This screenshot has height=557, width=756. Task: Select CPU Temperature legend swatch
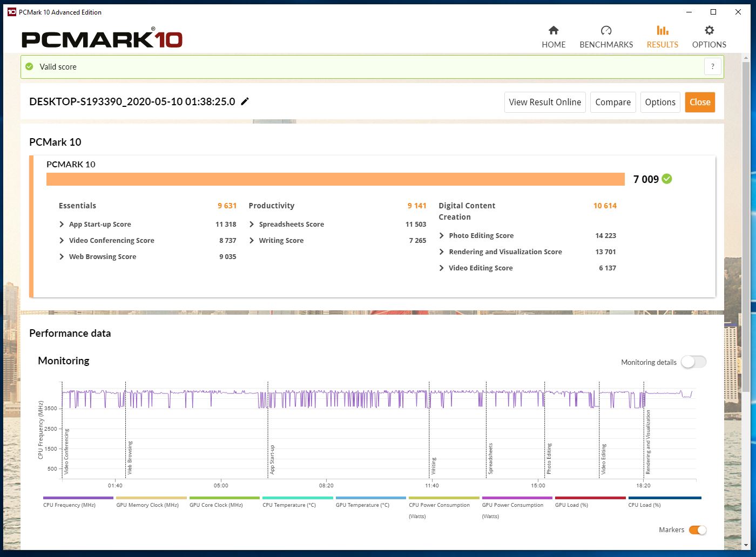tap(298, 498)
